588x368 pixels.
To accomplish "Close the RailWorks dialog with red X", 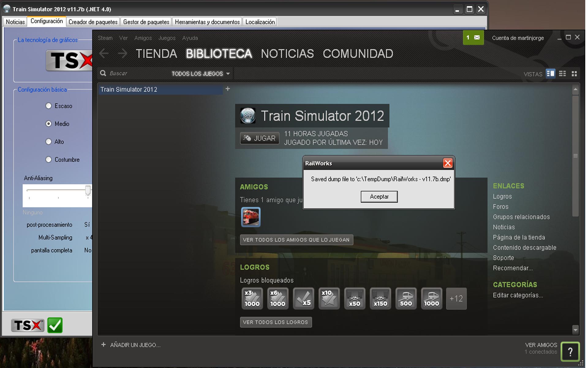I will pyautogui.click(x=447, y=163).
